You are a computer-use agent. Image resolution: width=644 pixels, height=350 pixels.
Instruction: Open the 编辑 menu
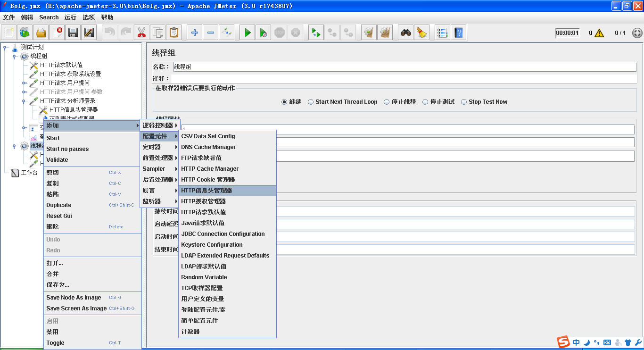point(27,17)
